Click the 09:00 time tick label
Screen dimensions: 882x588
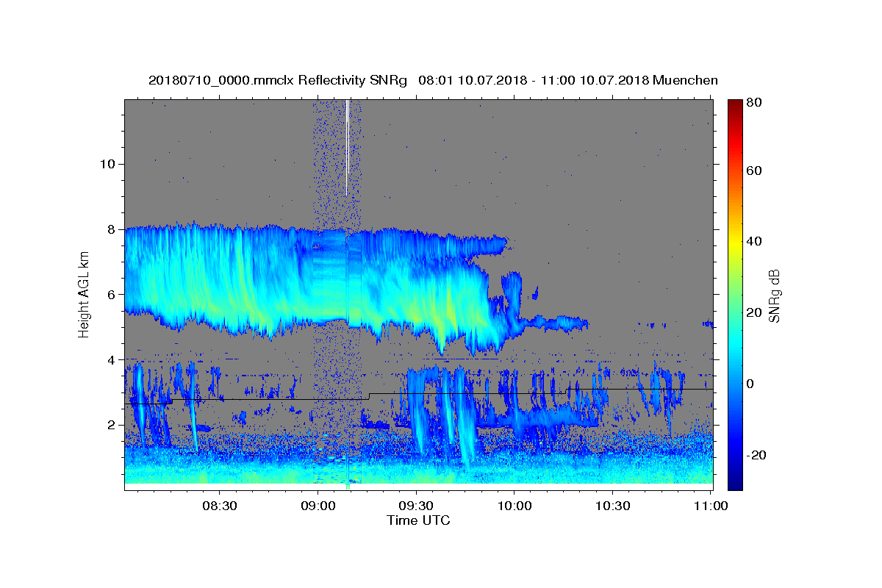[x=318, y=506]
